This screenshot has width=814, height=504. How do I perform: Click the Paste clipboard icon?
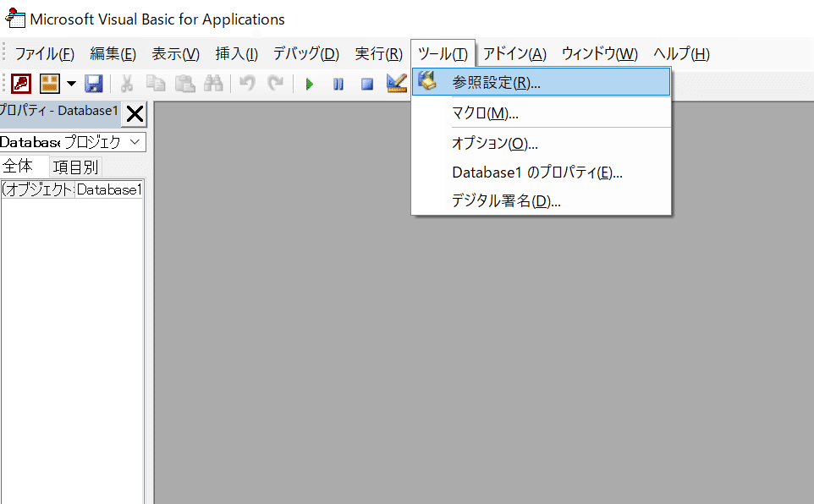click(184, 84)
